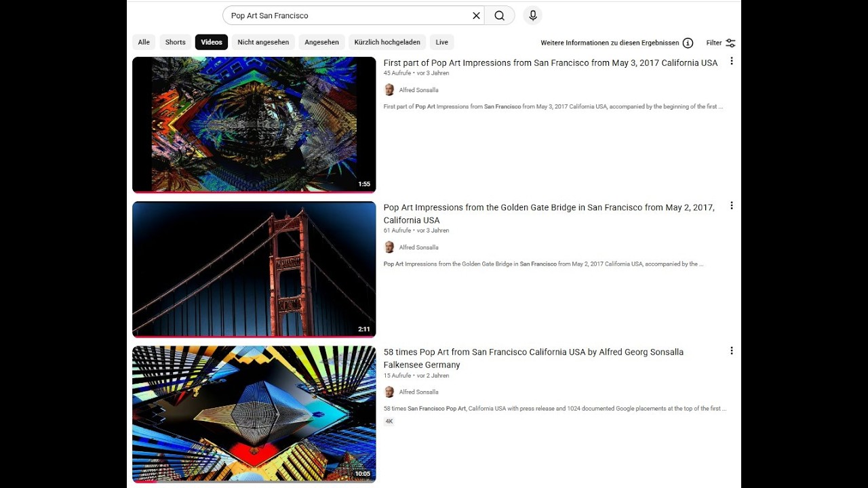Open more options for Golden Gate Bridge video
The width and height of the screenshot is (868, 488).
tap(731, 205)
